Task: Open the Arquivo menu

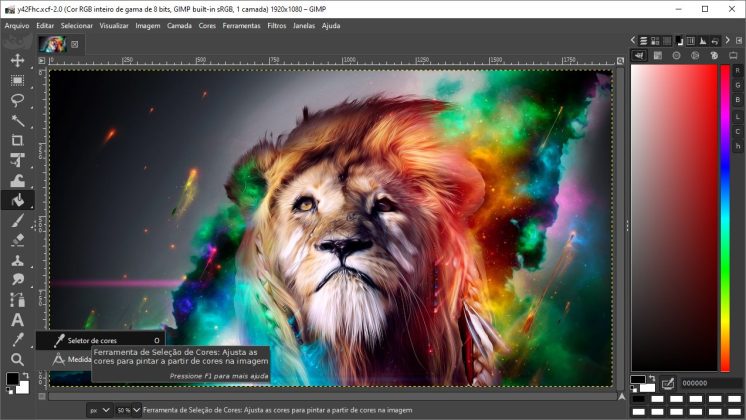Action: [x=17, y=26]
